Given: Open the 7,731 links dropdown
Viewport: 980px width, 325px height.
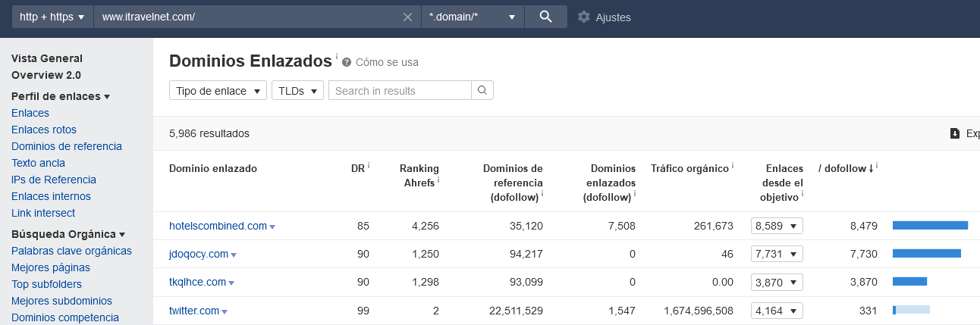Looking at the screenshot, I should coord(777,254).
